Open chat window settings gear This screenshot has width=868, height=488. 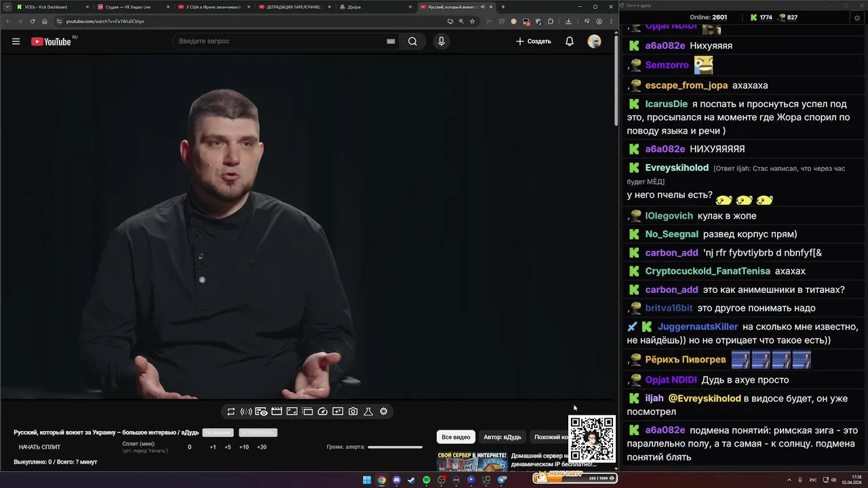tap(856, 18)
